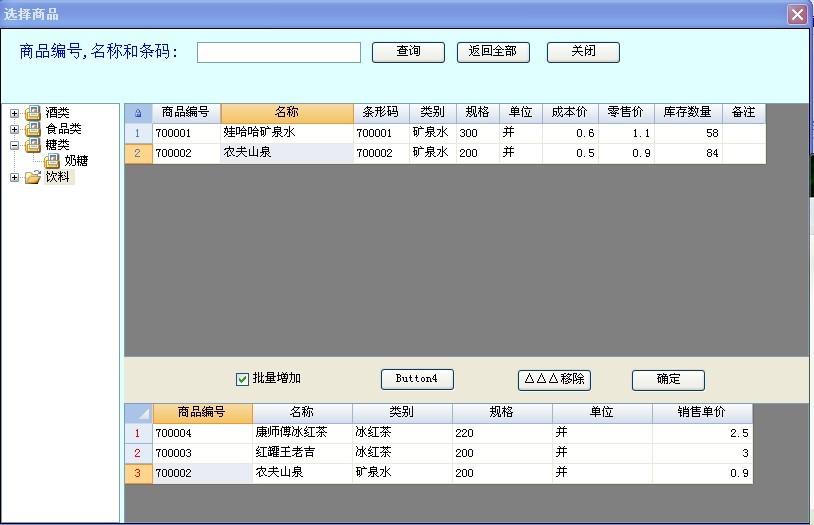Click the 奶糖 subcategory icon
The image size is (814, 525).
point(52,161)
